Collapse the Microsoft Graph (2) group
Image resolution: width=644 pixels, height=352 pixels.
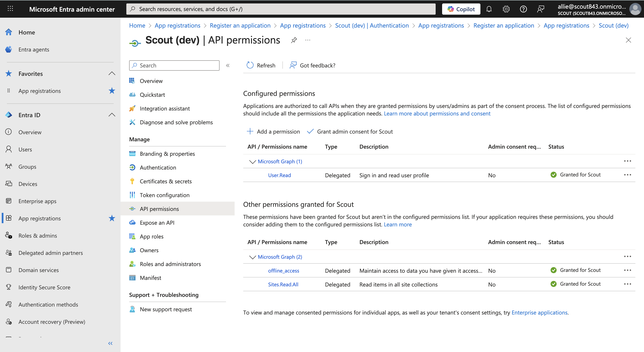(x=252, y=257)
